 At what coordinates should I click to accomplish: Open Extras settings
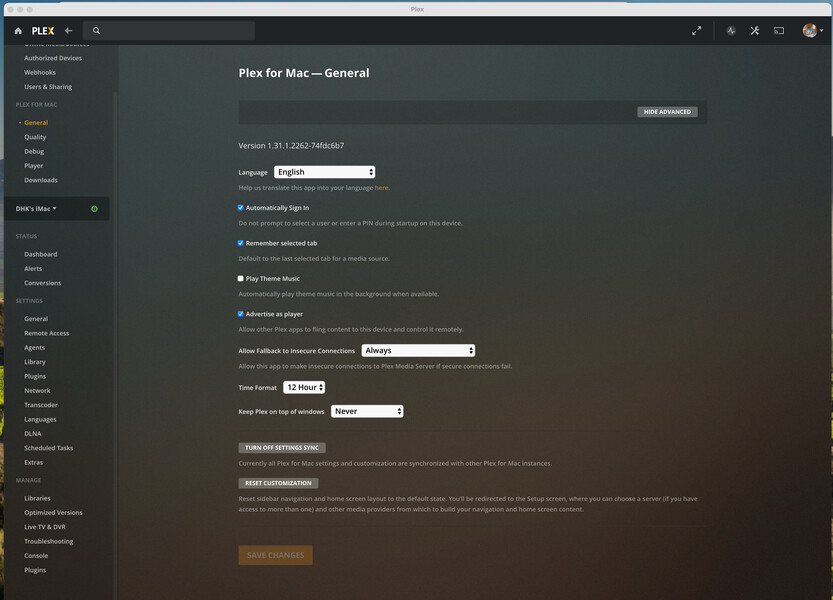(33, 462)
